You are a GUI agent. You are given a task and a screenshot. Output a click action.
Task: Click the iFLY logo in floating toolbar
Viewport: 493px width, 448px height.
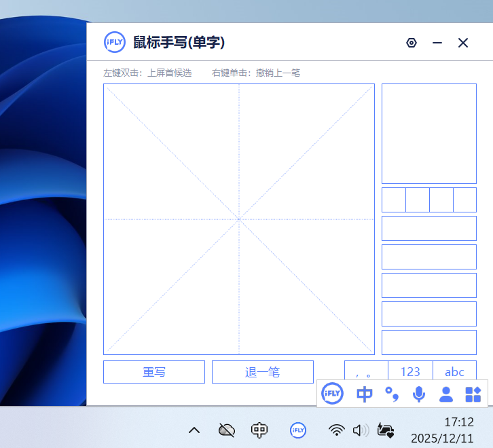(332, 394)
